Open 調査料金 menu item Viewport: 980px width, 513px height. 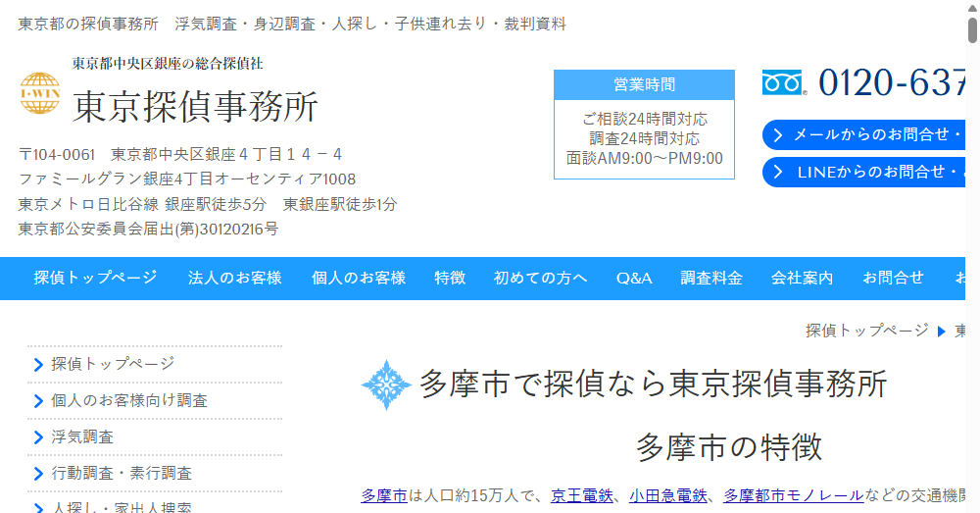pyautogui.click(x=711, y=278)
